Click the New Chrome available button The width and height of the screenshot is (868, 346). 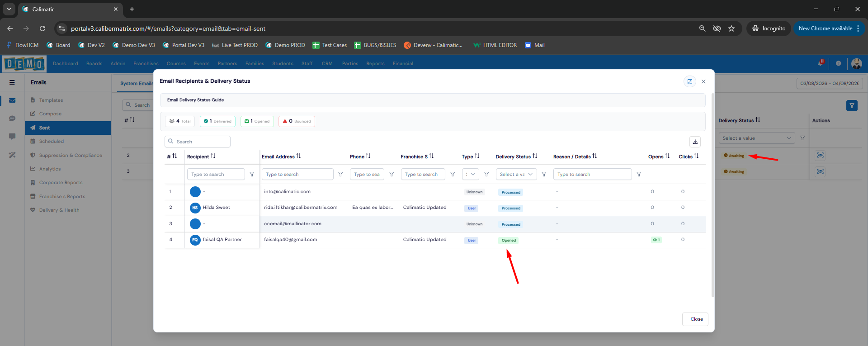tap(825, 28)
